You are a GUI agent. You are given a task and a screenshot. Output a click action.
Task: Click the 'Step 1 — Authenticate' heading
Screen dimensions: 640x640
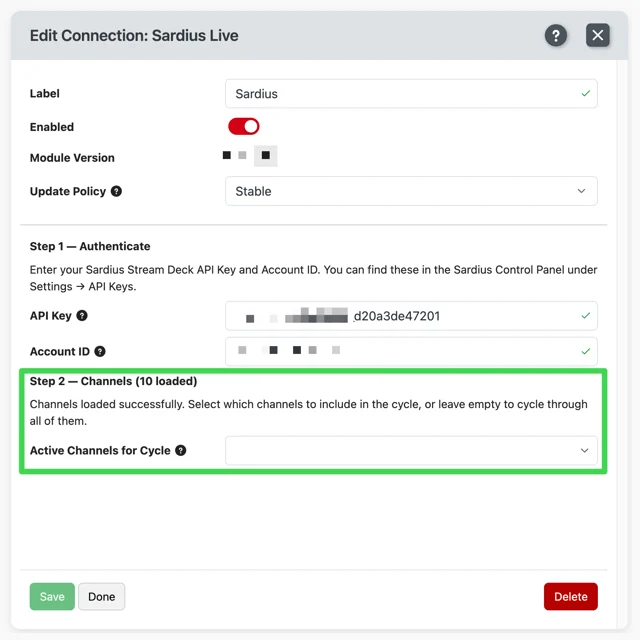tap(90, 246)
